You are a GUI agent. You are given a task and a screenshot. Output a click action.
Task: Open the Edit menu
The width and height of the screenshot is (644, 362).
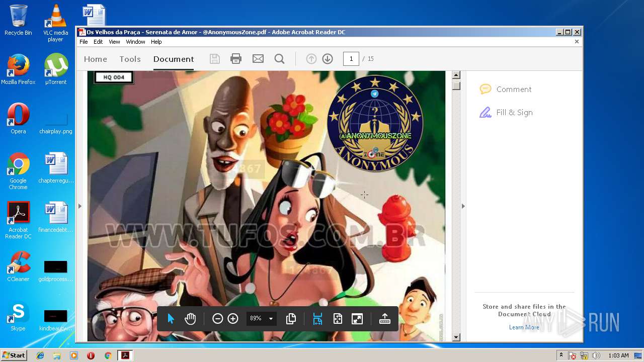[x=98, y=42]
